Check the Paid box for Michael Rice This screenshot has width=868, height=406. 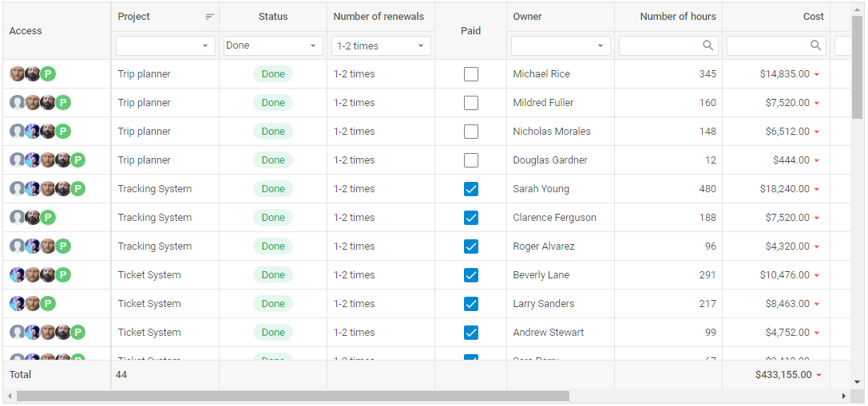pos(471,74)
